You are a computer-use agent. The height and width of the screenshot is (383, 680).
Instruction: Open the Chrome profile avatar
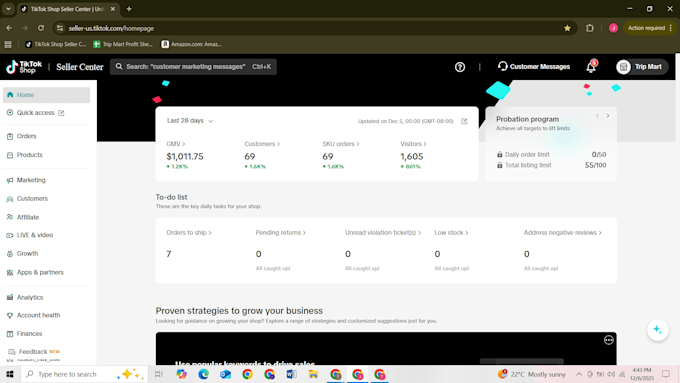(613, 28)
